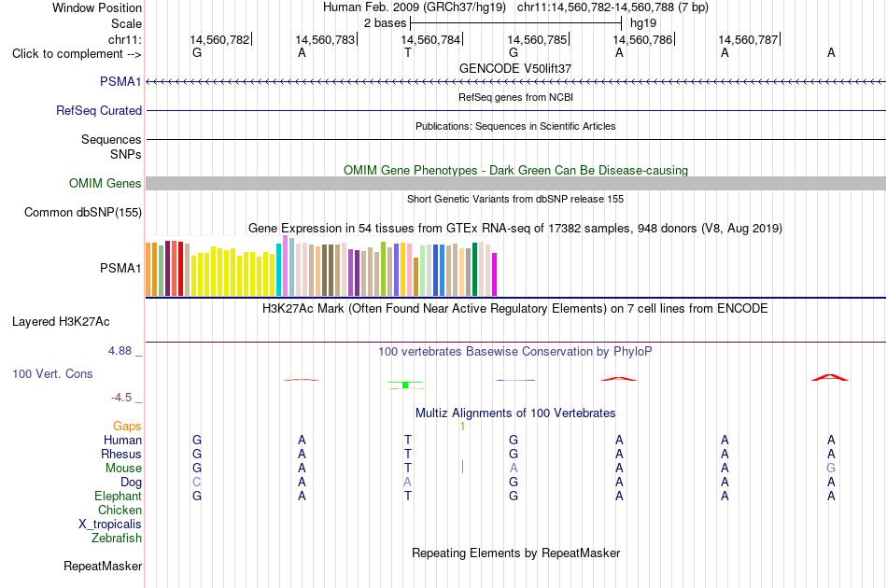The image size is (887, 588).
Task: Click the position label 14,560,782
Action: (219, 39)
